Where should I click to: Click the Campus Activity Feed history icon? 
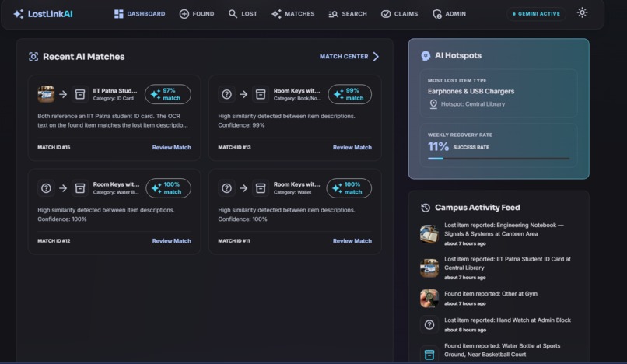pos(426,208)
